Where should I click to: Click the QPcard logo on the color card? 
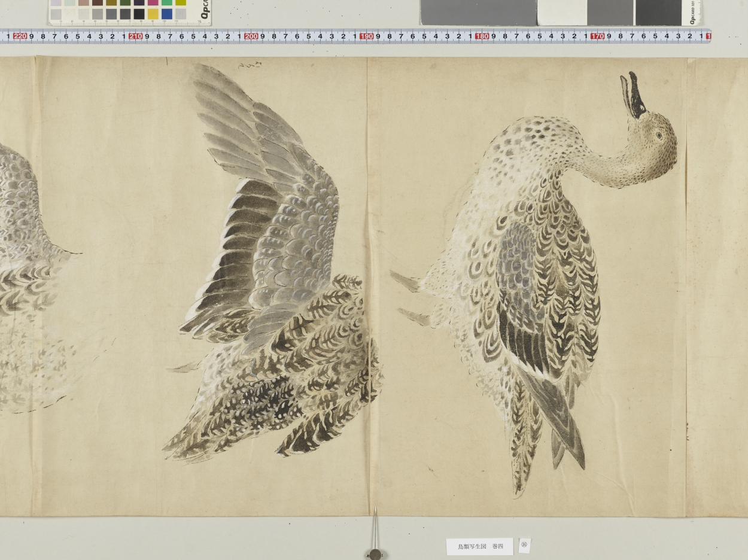point(204,10)
